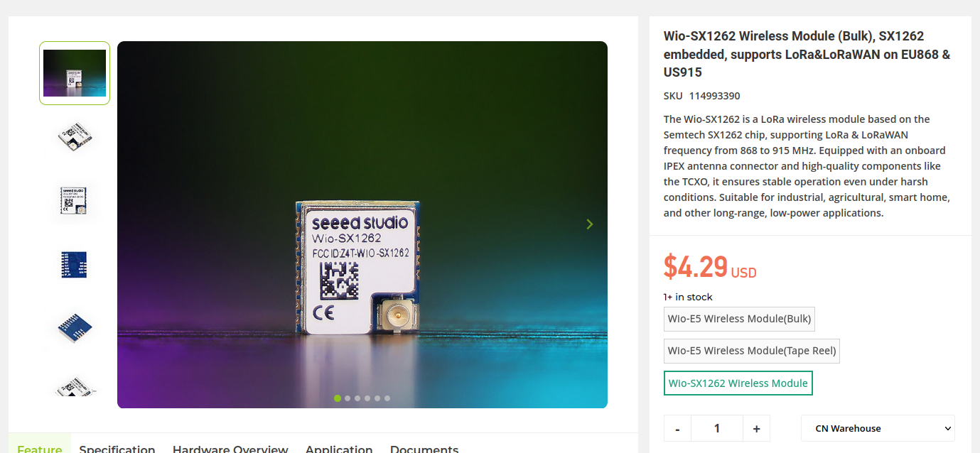This screenshot has height=453, width=980.
Task: Switch to the Specification tab
Action: 117,449
